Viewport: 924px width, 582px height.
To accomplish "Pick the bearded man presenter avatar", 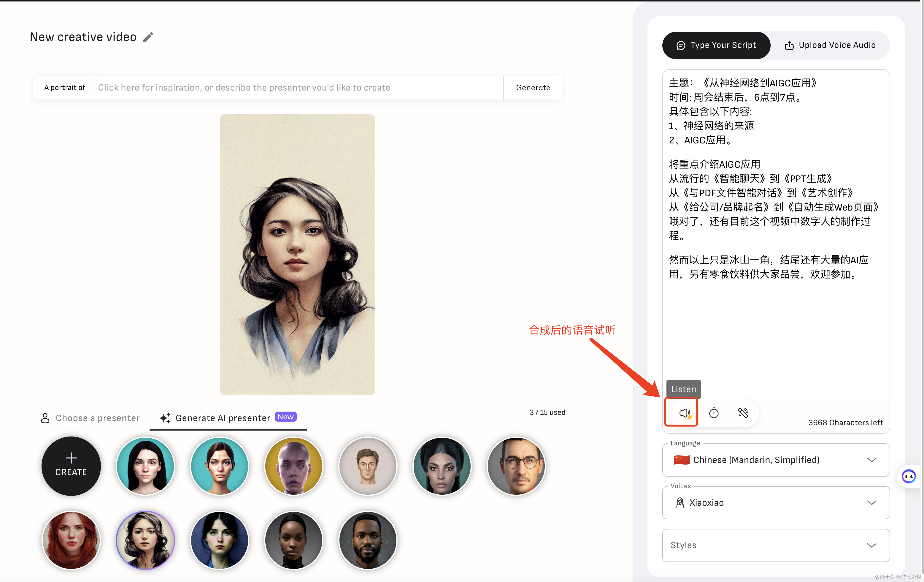I will click(368, 540).
